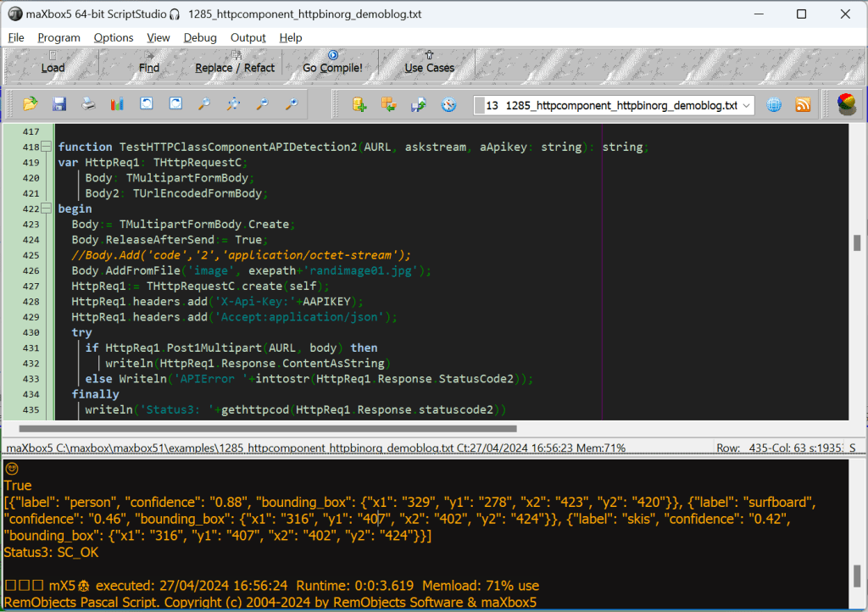
Task: Open the Program menu
Action: [x=58, y=37]
